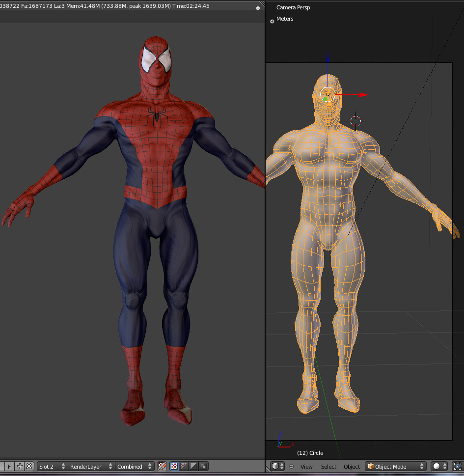The height and width of the screenshot is (476, 464).
Task: Click the image paint brush mode icon
Action: pos(163,466)
